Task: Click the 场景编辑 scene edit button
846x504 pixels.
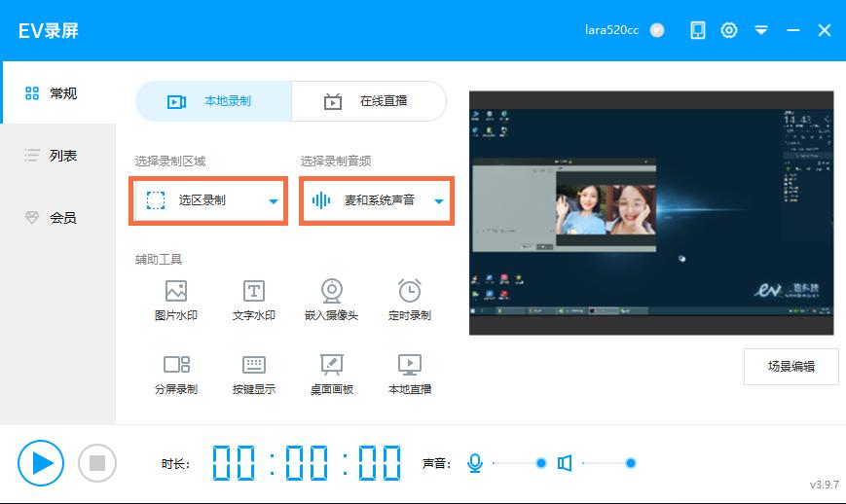Action: click(791, 367)
